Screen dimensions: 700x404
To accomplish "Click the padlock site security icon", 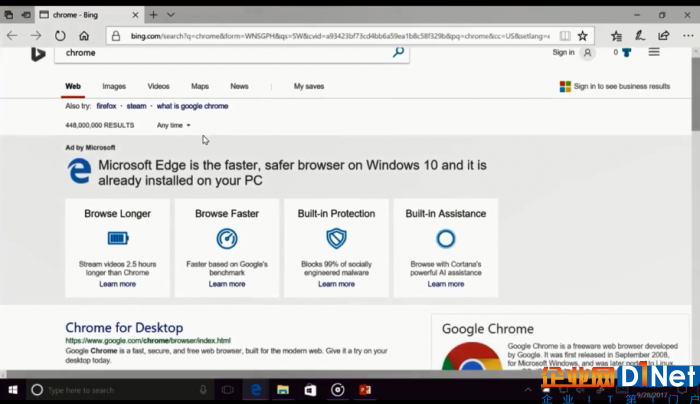I will [x=116, y=36].
